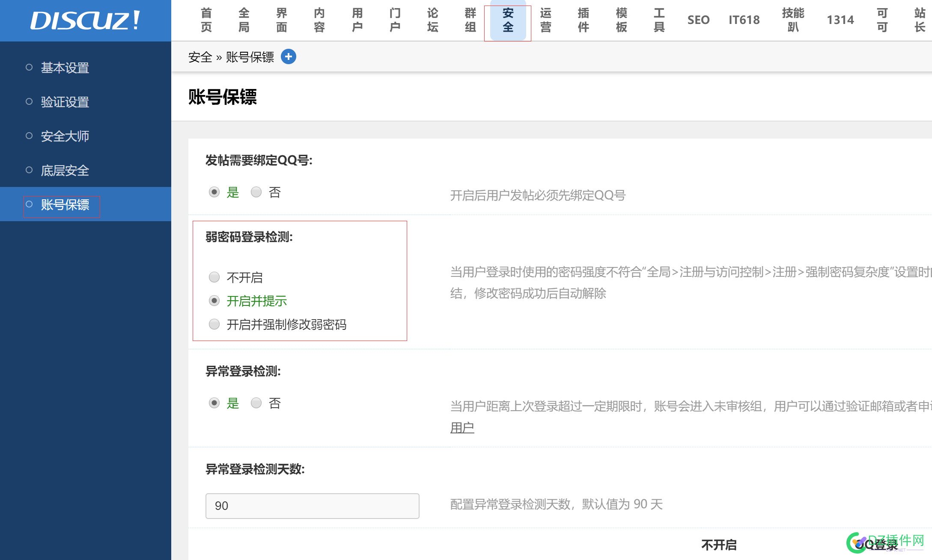Screen dimensions: 932x560
Task: Select 否 for 发帖需要绑定QQ号
Action: (256, 192)
